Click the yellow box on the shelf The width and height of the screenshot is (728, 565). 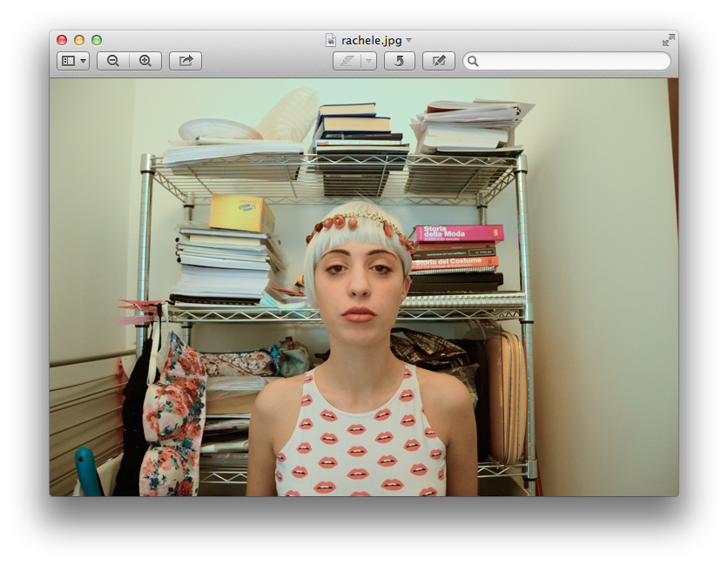[x=241, y=213]
